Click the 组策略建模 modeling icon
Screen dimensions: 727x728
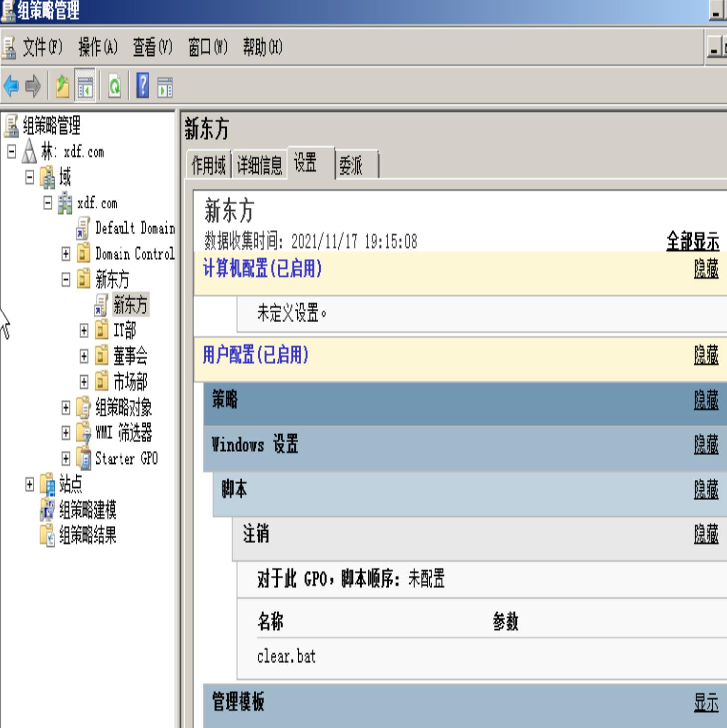(48, 510)
